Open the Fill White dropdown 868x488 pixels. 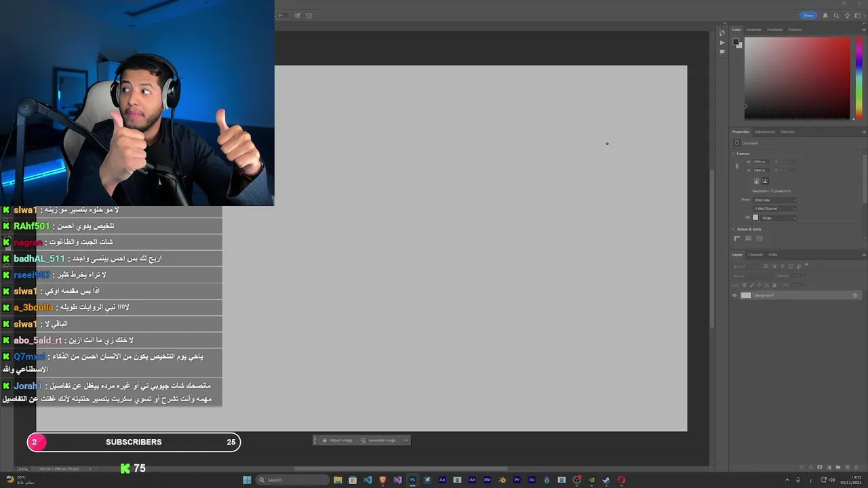778,218
